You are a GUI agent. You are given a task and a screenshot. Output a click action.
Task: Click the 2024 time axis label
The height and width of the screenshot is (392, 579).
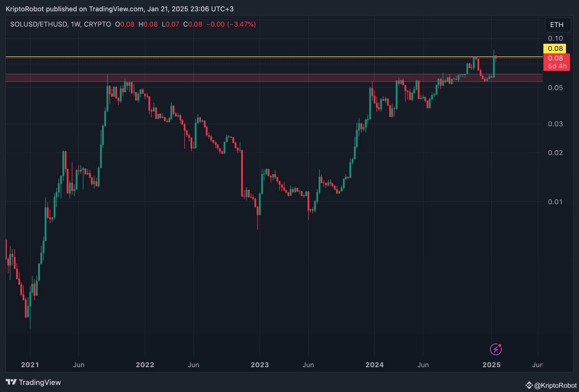pos(375,365)
